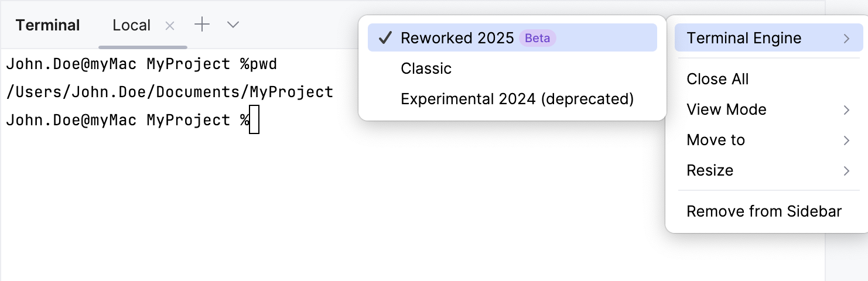Viewport: 868px width, 281px height.
Task: Switch to the Local tab
Action: click(131, 25)
